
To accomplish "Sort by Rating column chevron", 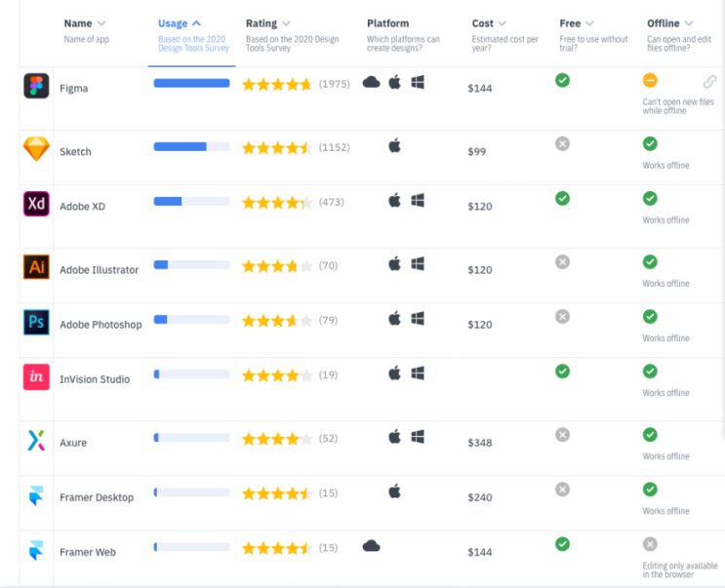I will click(x=286, y=23).
